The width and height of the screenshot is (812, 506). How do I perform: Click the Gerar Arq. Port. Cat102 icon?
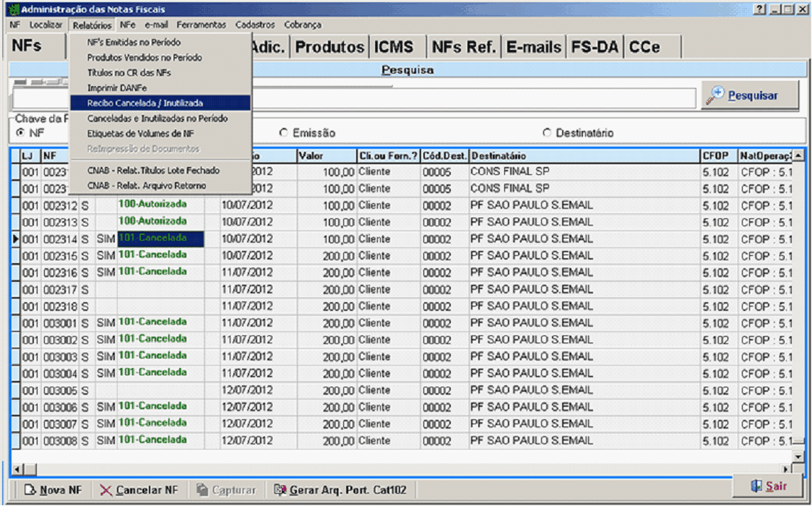(280, 490)
